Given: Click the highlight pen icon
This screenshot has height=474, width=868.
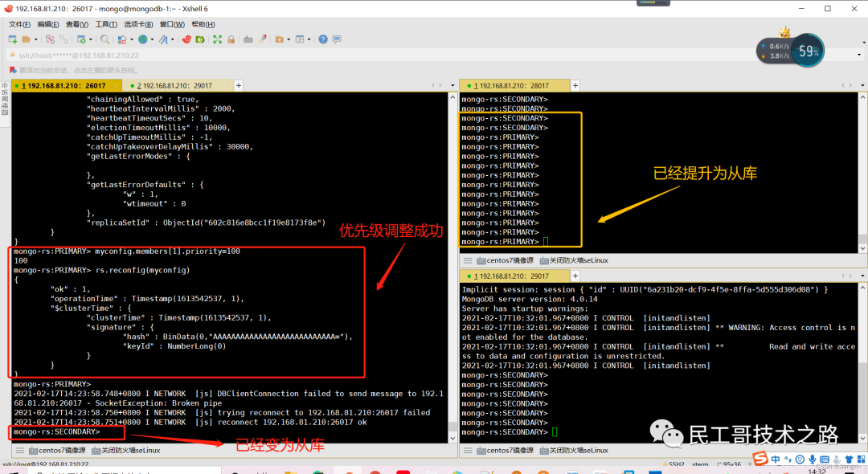Looking at the screenshot, I should coord(262,39).
